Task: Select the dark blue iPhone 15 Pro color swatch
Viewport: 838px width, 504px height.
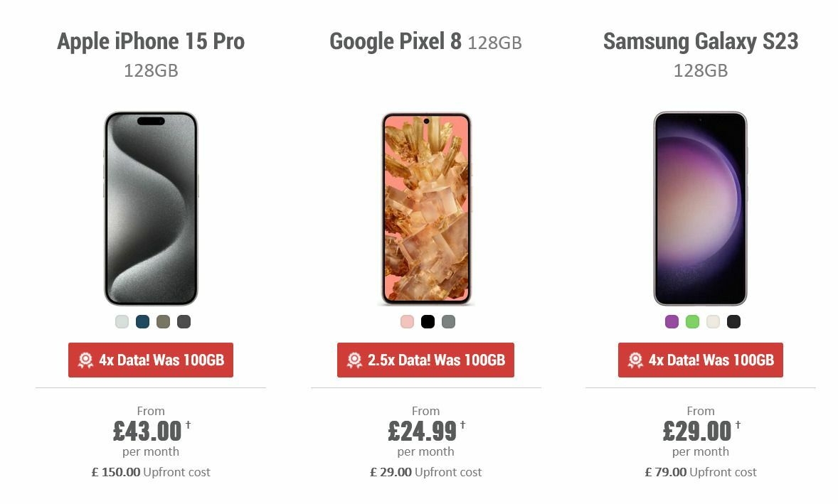Action: coord(142,321)
